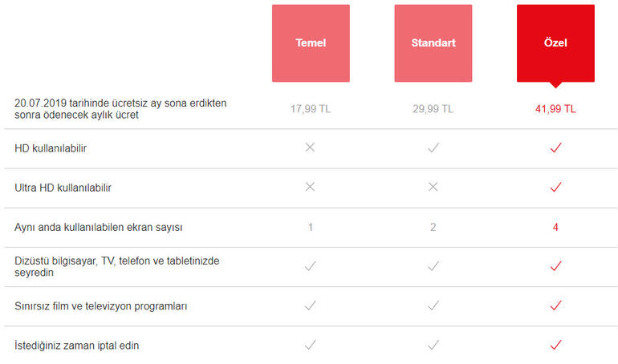Click screen count 4 under Özel

point(555,227)
